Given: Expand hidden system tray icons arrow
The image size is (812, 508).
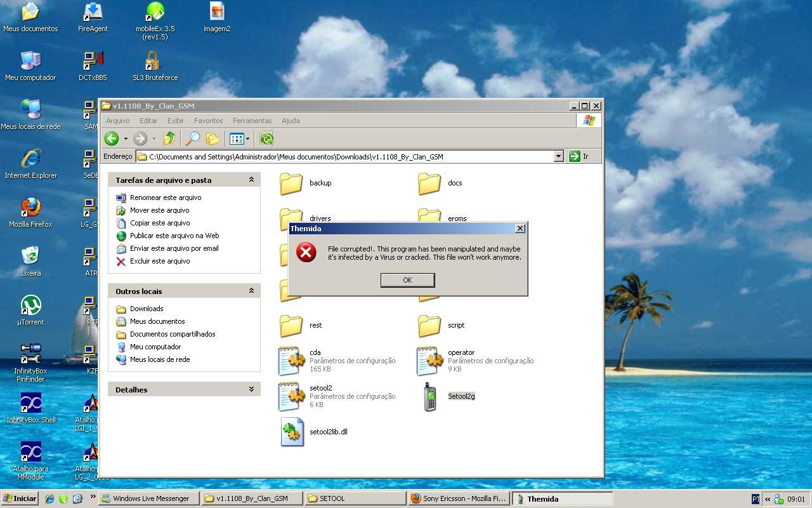Looking at the screenshot, I should pyautogui.click(x=767, y=499).
